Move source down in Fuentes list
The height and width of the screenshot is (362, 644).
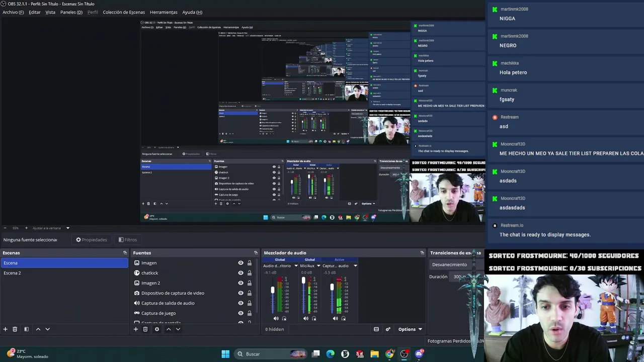(178, 329)
